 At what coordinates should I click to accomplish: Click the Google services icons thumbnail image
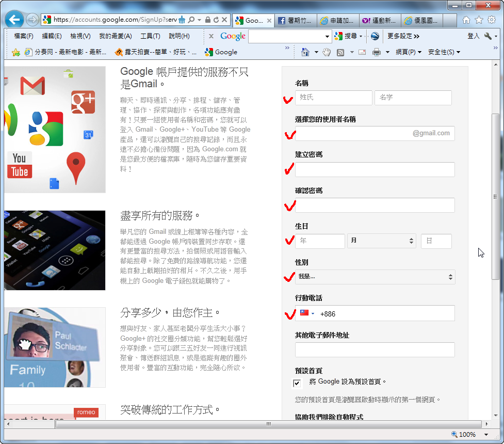[55, 130]
